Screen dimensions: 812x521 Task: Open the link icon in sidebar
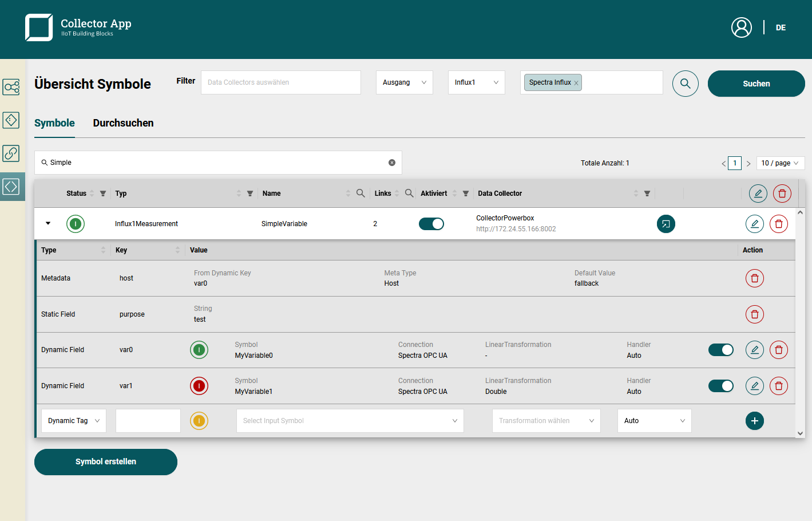coord(11,153)
